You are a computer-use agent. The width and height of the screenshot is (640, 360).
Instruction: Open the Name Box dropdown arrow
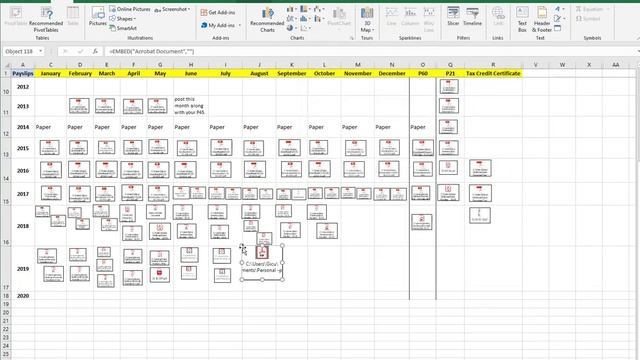tap(40, 51)
